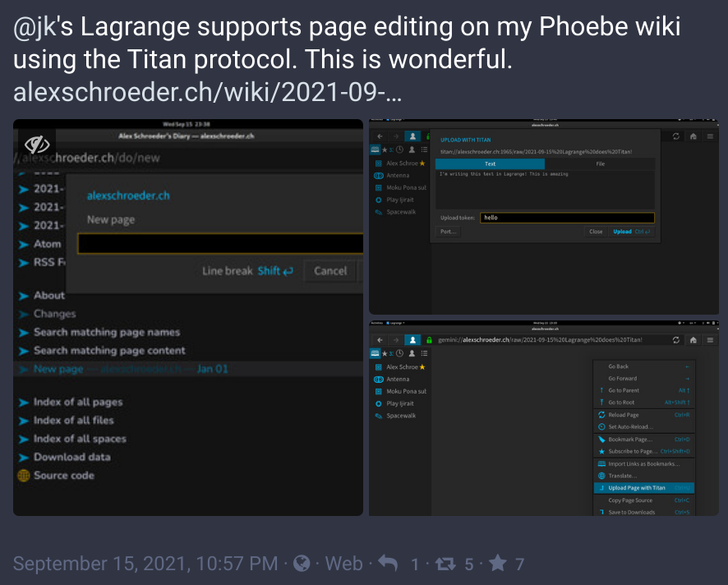Open the "Download data" link

pyautogui.click(x=72, y=457)
